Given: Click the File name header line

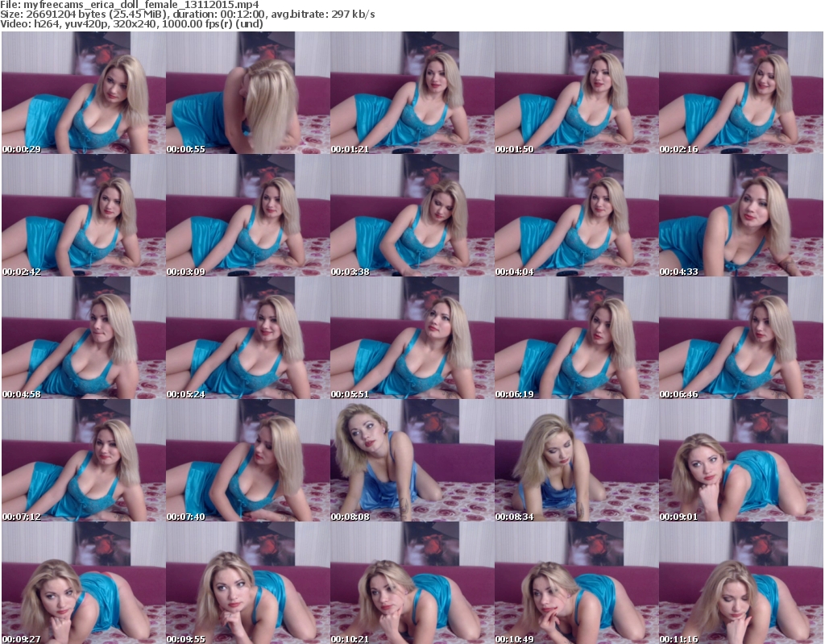Looking at the screenshot, I should pyautogui.click(x=130, y=5).
